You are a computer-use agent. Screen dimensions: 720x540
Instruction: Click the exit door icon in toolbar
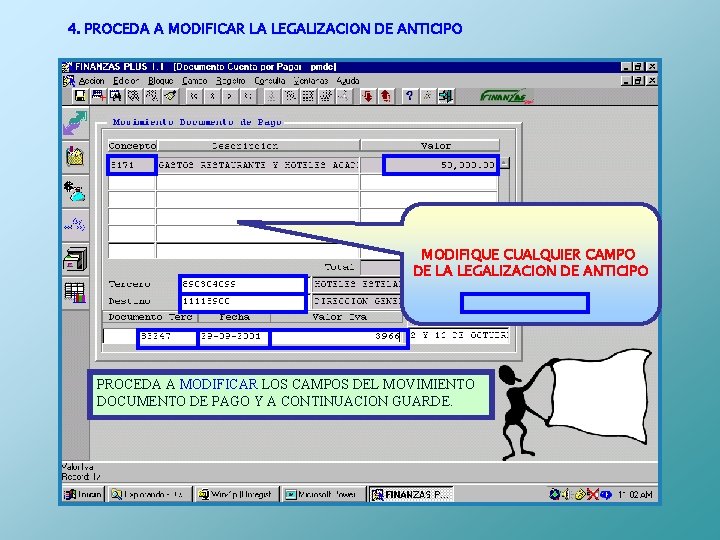(x=445, y=96)
